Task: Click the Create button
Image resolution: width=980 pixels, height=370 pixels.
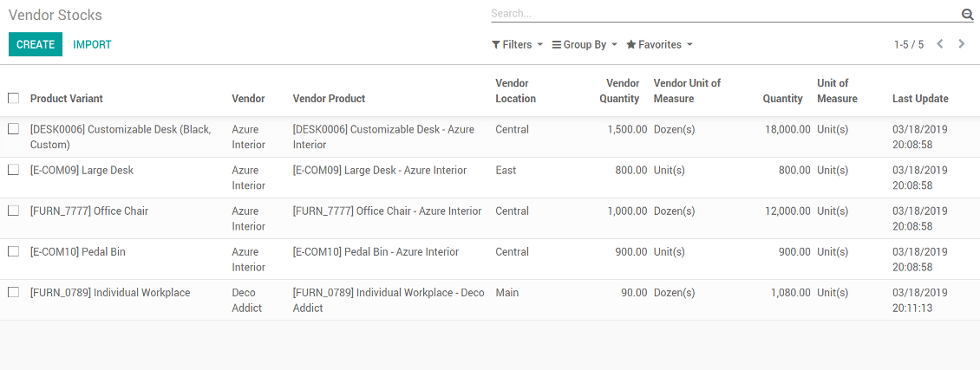Action: 36,44
